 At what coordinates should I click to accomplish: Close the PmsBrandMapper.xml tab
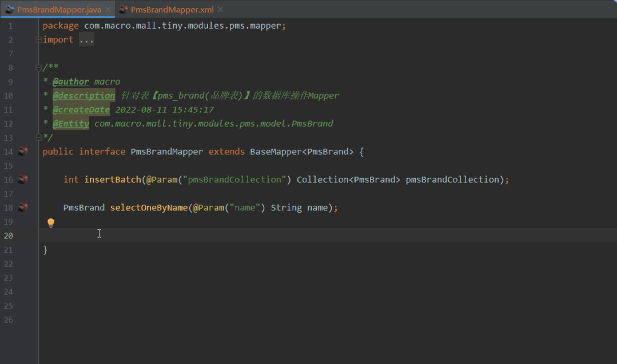pyautogui.click(x=220, y=10)
